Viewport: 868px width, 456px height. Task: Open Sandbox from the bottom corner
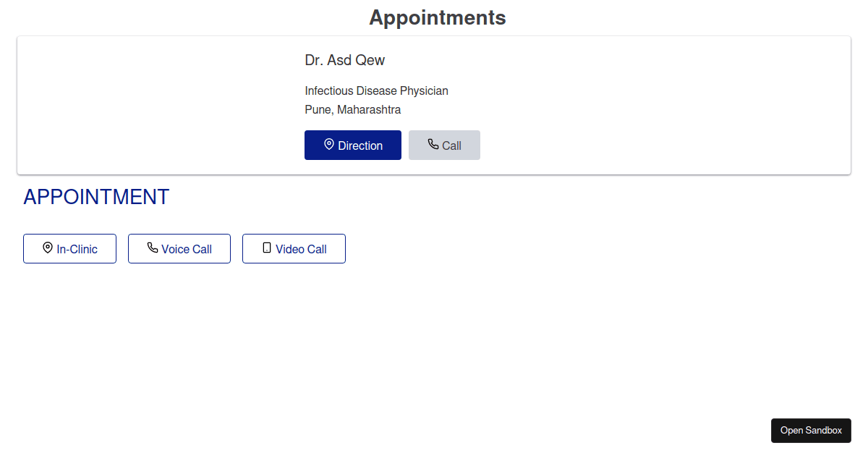(x=811, y=430)
